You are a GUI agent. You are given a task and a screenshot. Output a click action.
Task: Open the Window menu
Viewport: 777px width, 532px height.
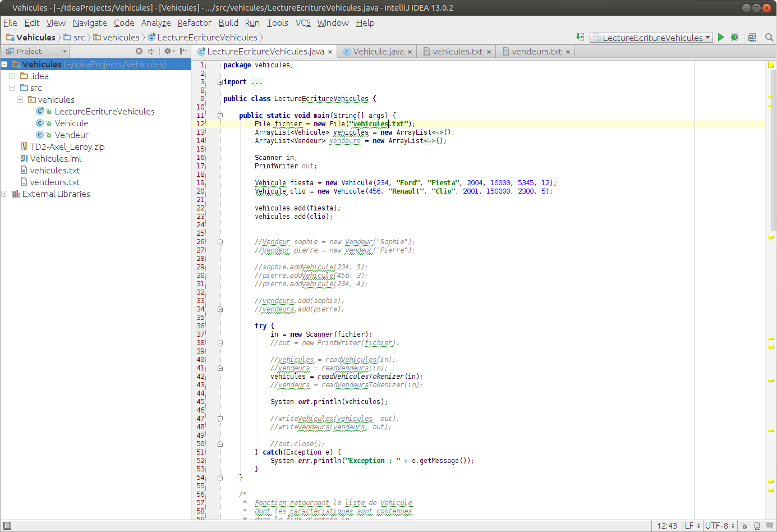(333, 23)
